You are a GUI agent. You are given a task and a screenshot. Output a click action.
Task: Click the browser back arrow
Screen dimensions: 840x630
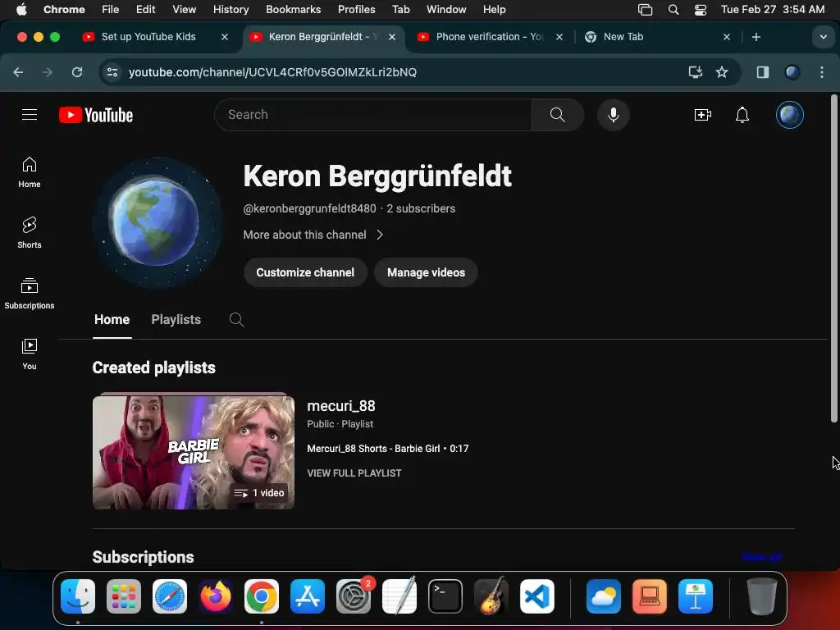pyautogui.click(x=18, y=72)
